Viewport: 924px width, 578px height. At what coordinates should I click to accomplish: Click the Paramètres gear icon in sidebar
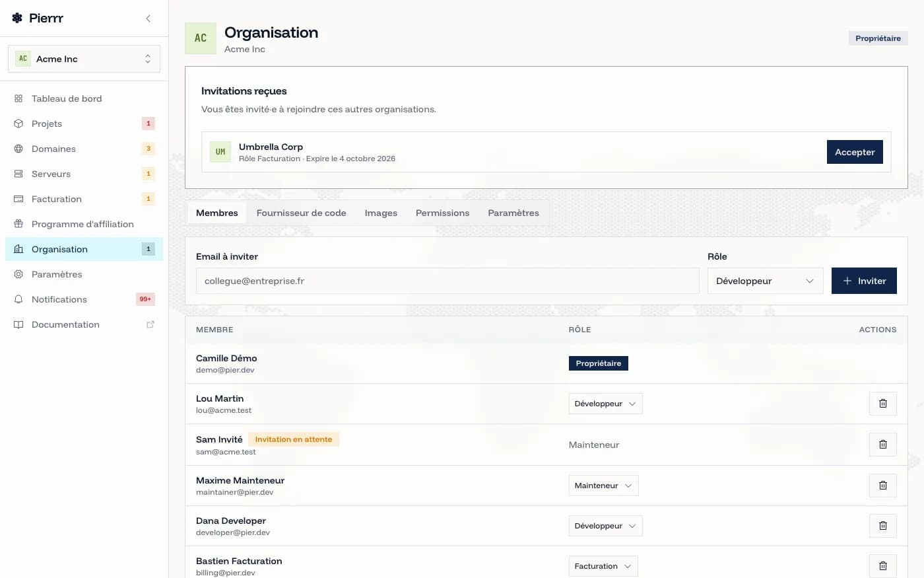tap(18, 274)
